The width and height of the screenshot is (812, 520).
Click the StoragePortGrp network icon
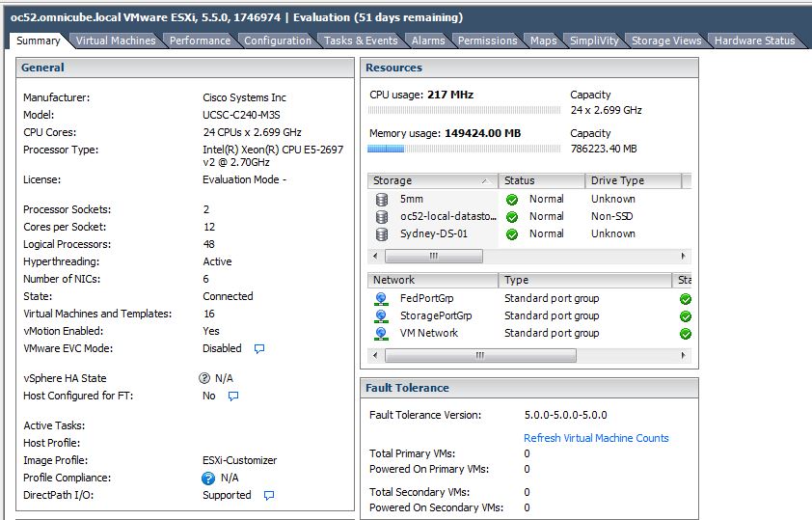pyautogui.click(x=381, y=315)
